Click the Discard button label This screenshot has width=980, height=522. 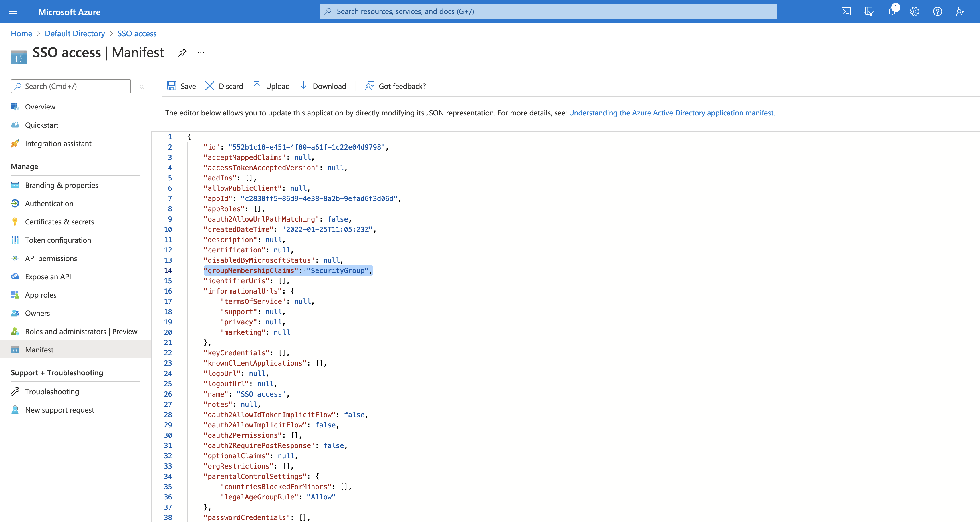(231, 86)
